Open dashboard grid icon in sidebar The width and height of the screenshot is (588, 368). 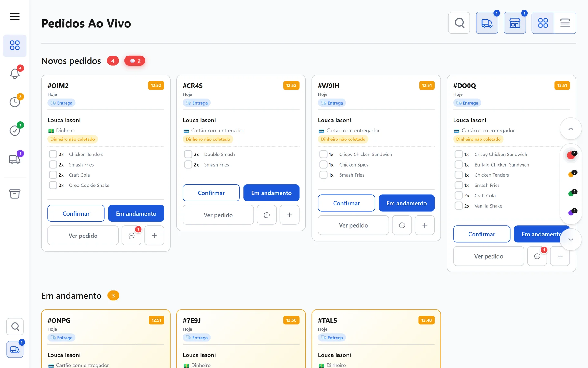pyautogui.click(x=15, y=45)
